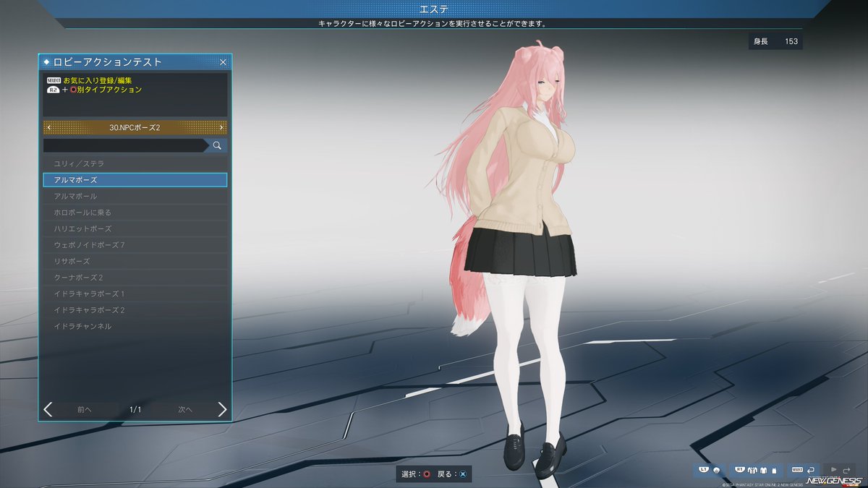Show base wear shirt icon
Viewport: 868px width, 488px height.
coord(764,470)
